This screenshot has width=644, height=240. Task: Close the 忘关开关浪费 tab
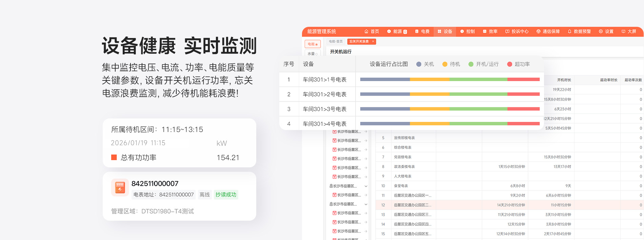[x=373, y=41]
